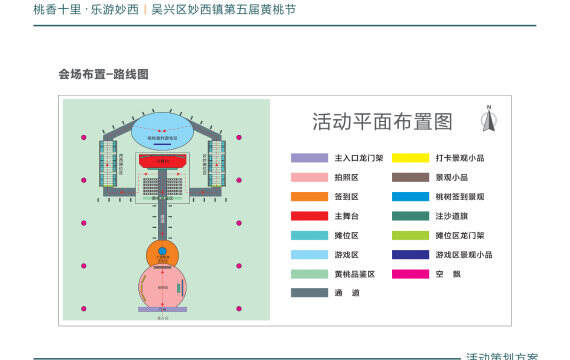Click the 桃树签到景观 legend label
This screenshot has width=570, height=360.
coord(460,197)
